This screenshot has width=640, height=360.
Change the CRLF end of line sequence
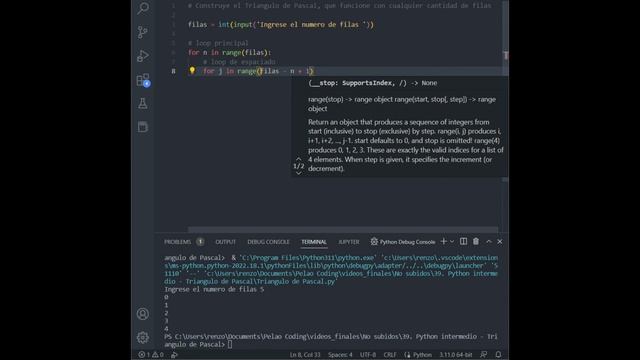click(390, 355)
